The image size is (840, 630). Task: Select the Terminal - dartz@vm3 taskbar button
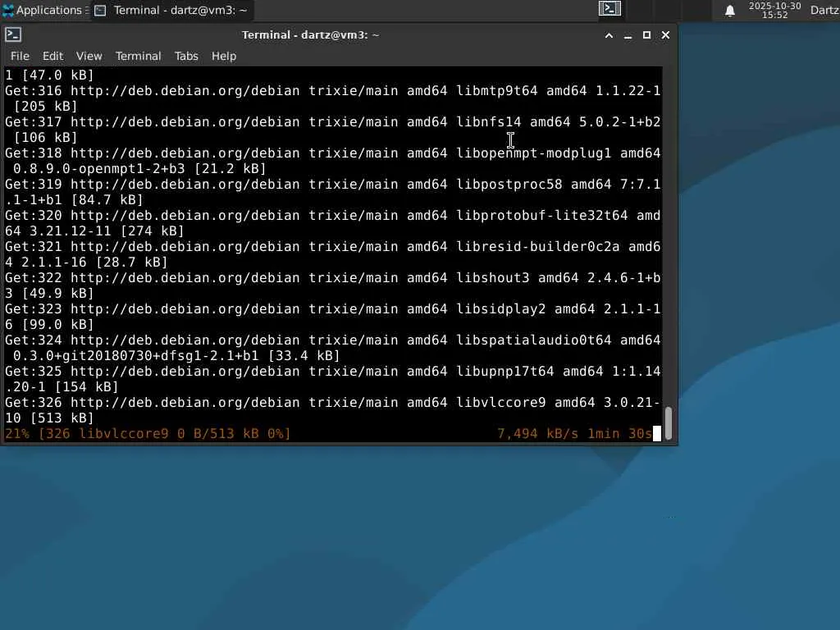[x=171, y=10]
